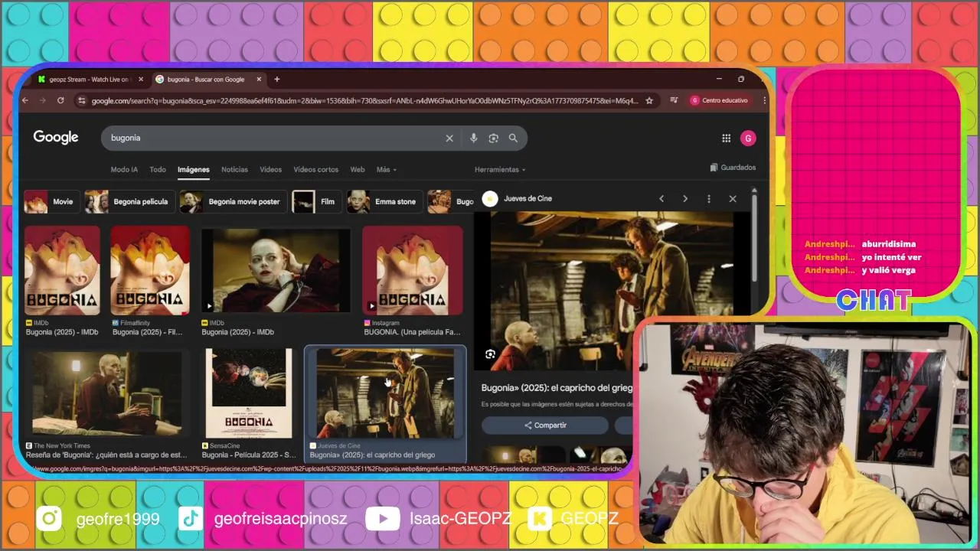This screenshot has width=980, height=551.
Task: Select Modo IA search mode
Action: click(x=124, y=170)
